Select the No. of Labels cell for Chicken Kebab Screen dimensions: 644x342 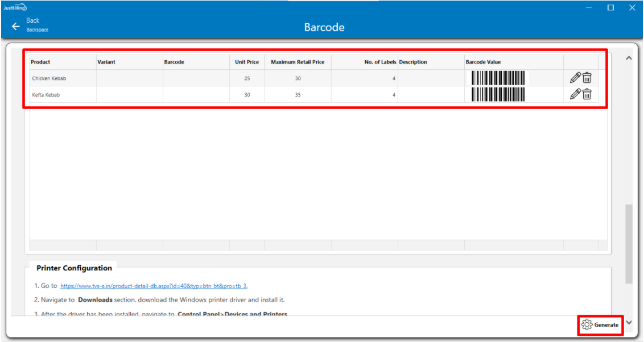click(364, 78)
